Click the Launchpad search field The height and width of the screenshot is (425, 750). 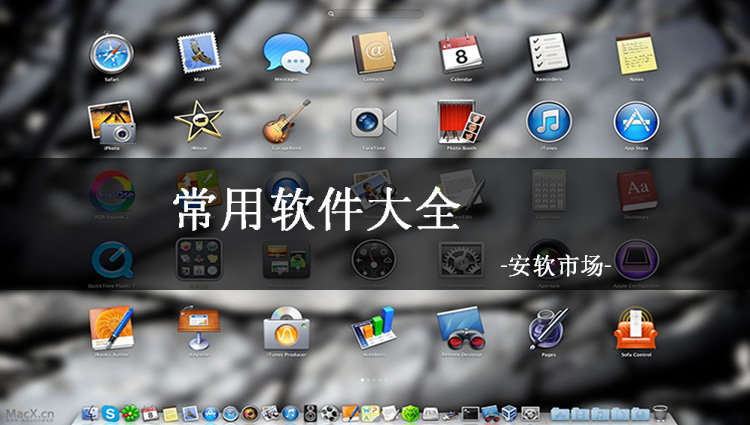(375, 14)
